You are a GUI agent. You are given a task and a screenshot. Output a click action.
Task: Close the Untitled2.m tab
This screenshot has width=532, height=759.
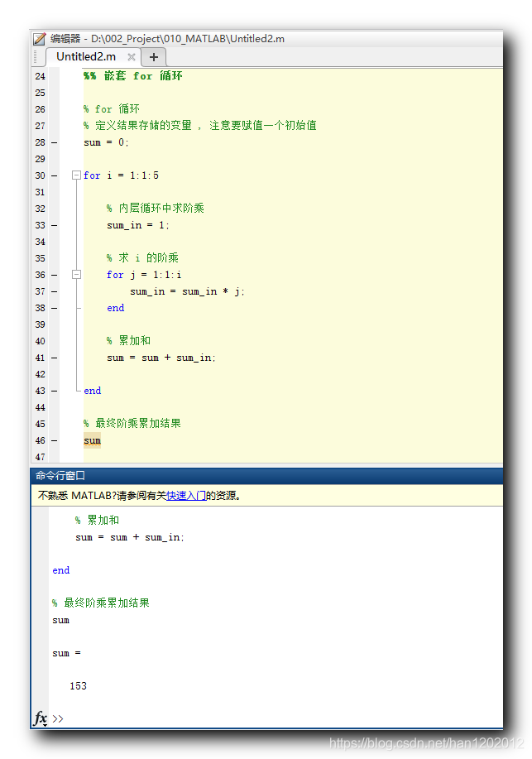(132, 57)
